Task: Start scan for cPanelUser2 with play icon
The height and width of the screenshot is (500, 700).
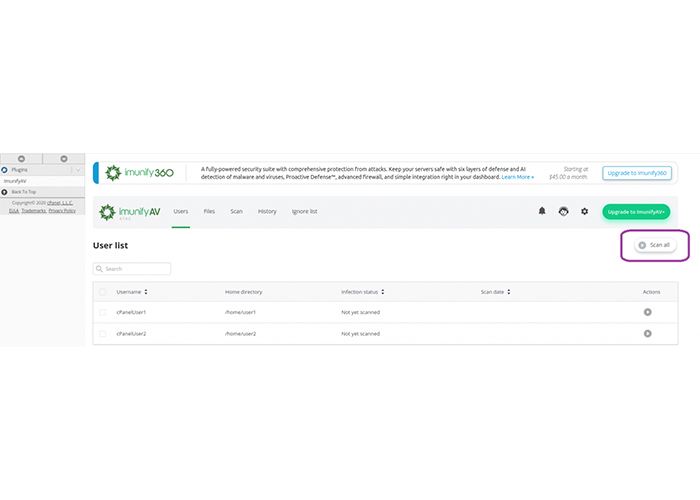Action: pyautogui.click(x=648, y=333)
